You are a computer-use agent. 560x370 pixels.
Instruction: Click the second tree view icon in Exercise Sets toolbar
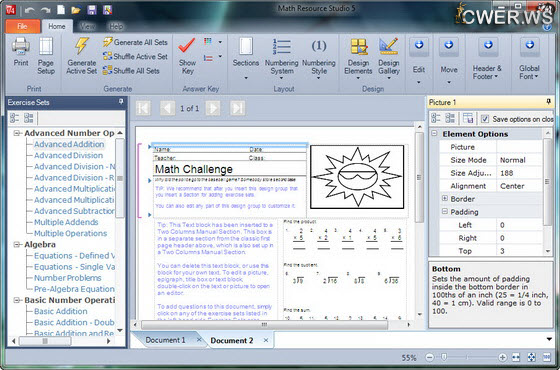point(29,118)
